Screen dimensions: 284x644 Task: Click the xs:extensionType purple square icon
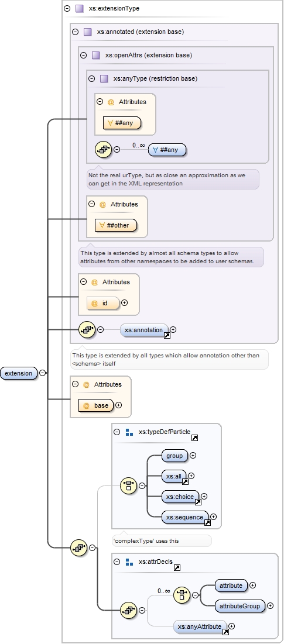pos(80,8)
